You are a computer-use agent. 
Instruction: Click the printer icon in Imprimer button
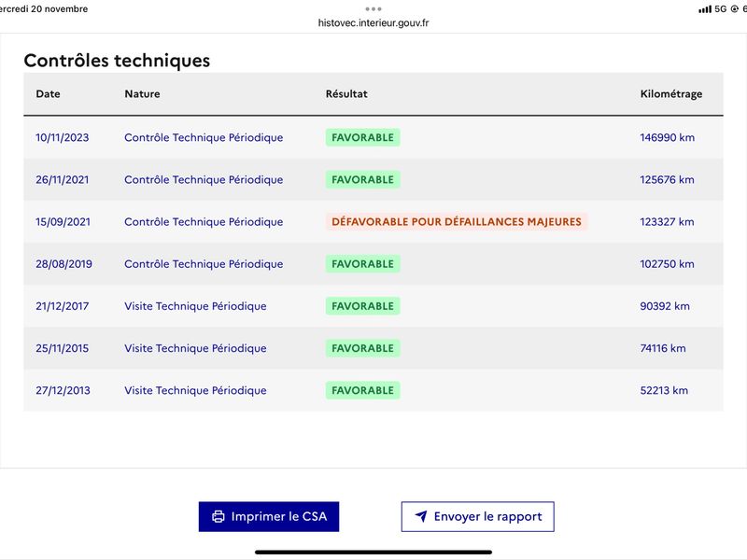point(218,517)
